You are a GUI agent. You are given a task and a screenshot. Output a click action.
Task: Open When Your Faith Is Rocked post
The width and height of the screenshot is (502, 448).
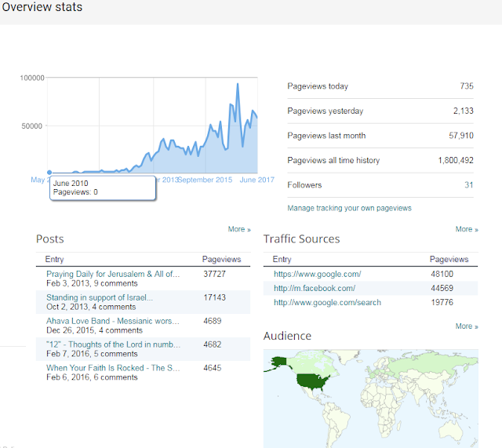point(113,368)
